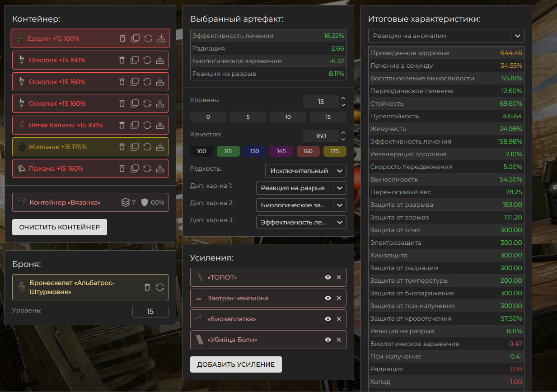Replace the Ветка Калины artifact via swap icon
The image size is (557, 392).
click(147, 125)
